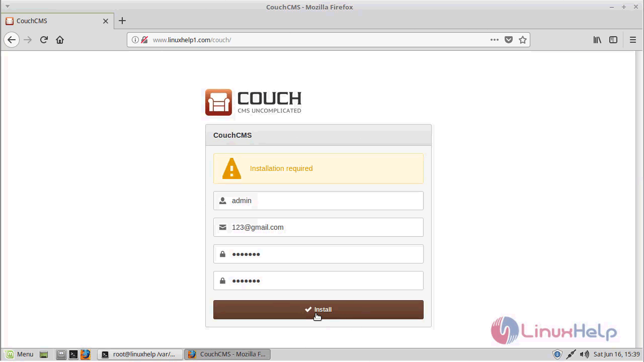Launch terminal from taskbar quick launcher

[x=73, y=354]
